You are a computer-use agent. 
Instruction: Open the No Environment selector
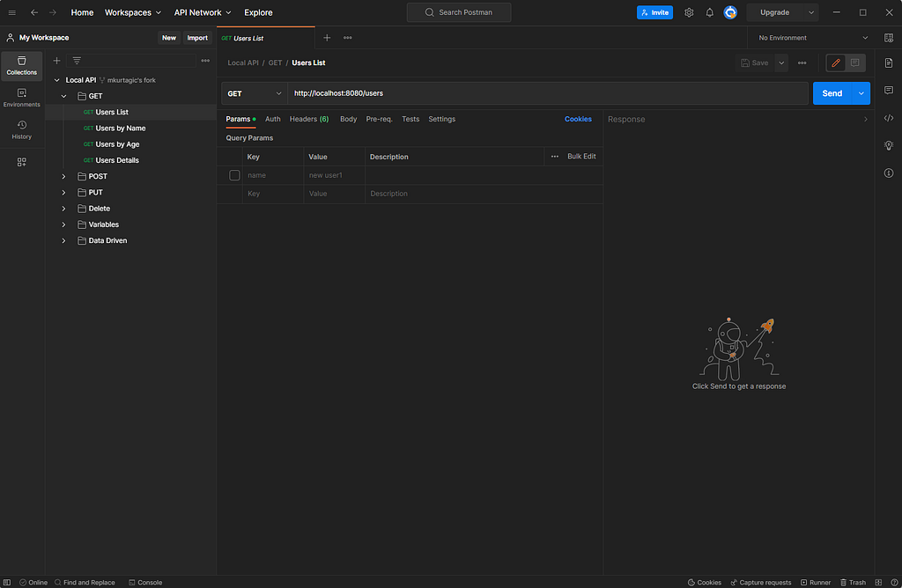[x=813, y=38]
